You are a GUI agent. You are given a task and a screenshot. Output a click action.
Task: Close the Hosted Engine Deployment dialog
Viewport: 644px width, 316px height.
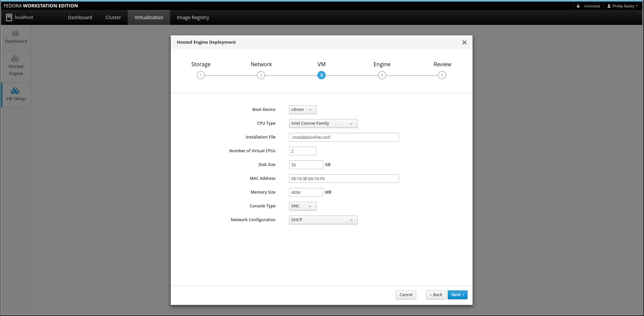coord(464,42)
